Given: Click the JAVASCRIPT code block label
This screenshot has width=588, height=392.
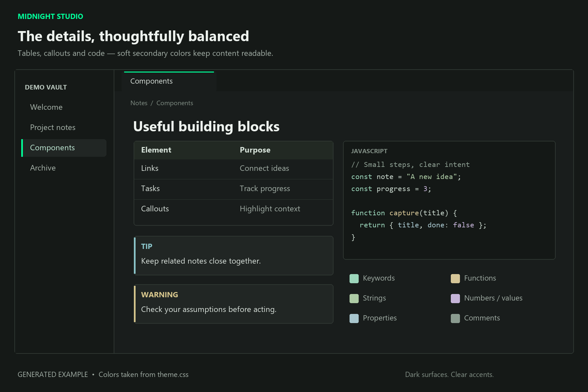Looking at the screenshot, I should point(369,151).
